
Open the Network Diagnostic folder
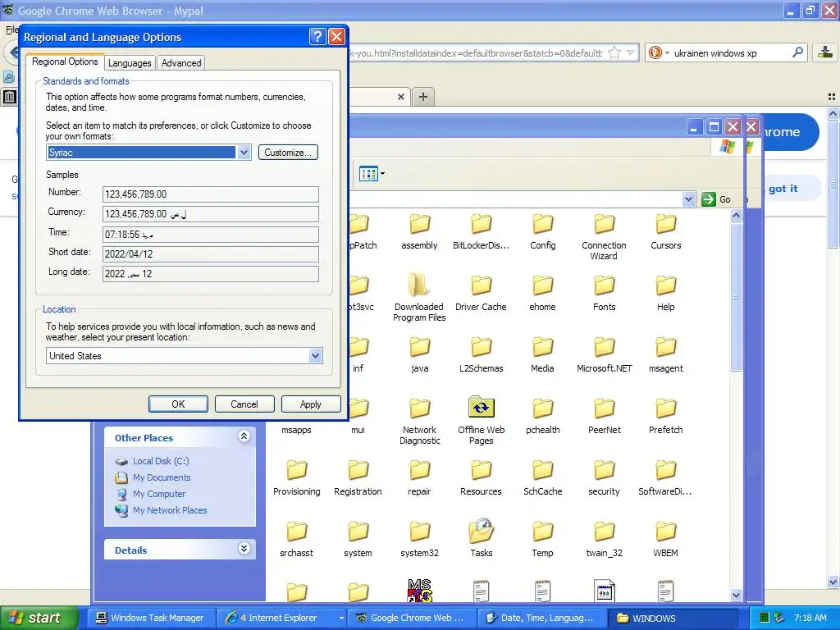[x=419, y=421]
